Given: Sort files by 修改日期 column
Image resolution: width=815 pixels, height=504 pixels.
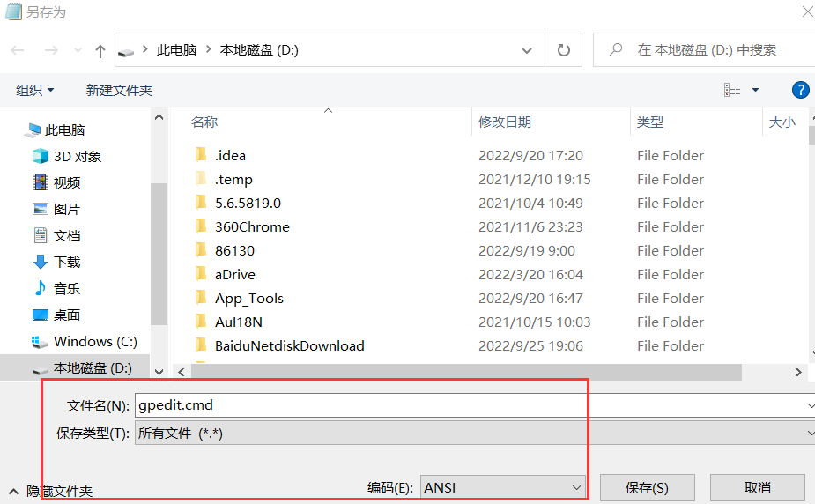Looking at the screenshot, I should (505, 122).
